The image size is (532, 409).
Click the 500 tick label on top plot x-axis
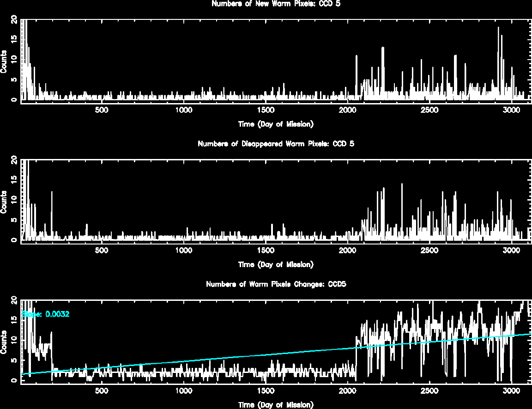(x=102, y=110)
